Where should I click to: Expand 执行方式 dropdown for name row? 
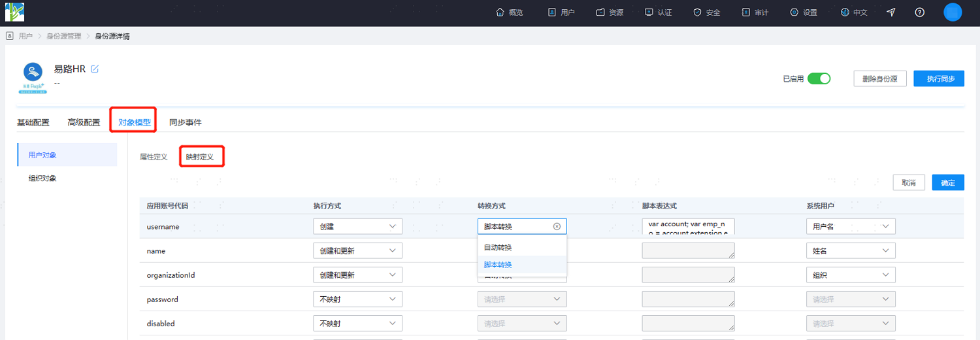[357, 250]
